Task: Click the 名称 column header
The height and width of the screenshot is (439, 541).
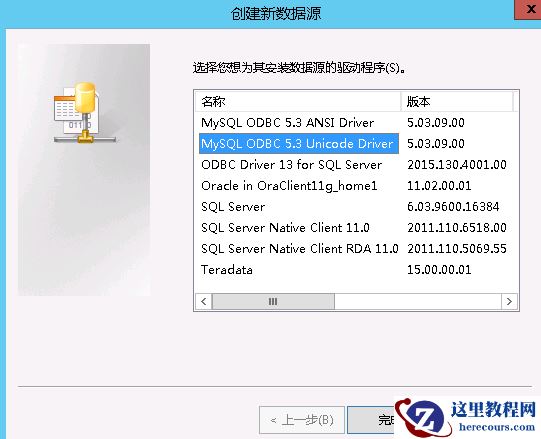Action: point(298,101)
